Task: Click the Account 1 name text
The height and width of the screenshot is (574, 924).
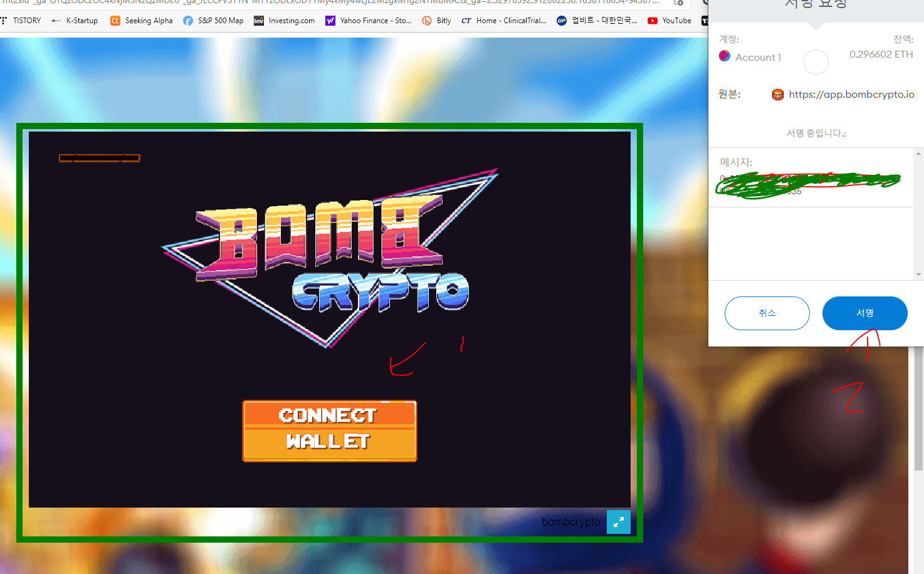Action: pos(759,58)
